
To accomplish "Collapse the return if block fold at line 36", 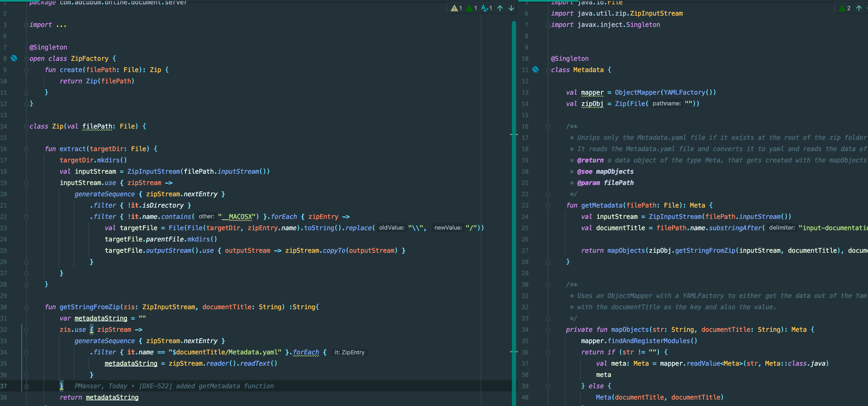I will (x=548, y=352).
